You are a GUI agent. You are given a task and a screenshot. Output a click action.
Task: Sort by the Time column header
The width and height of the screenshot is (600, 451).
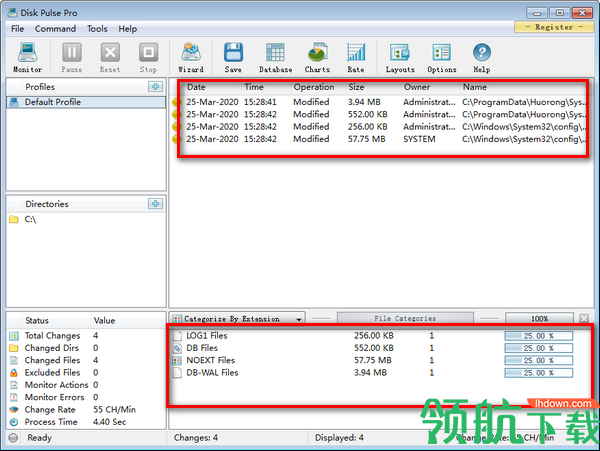pyautogui.click(x=266, y=87)
